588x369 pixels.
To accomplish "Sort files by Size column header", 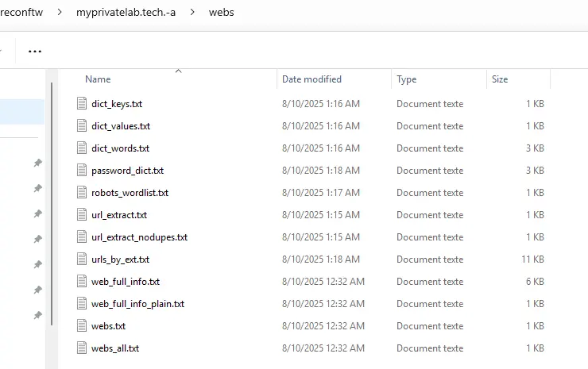I will [x=500, y=79].
